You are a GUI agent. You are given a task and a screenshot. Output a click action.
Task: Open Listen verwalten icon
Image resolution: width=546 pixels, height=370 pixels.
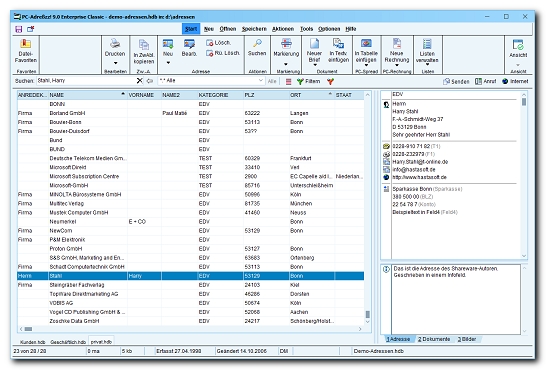[x=427, y=44]
